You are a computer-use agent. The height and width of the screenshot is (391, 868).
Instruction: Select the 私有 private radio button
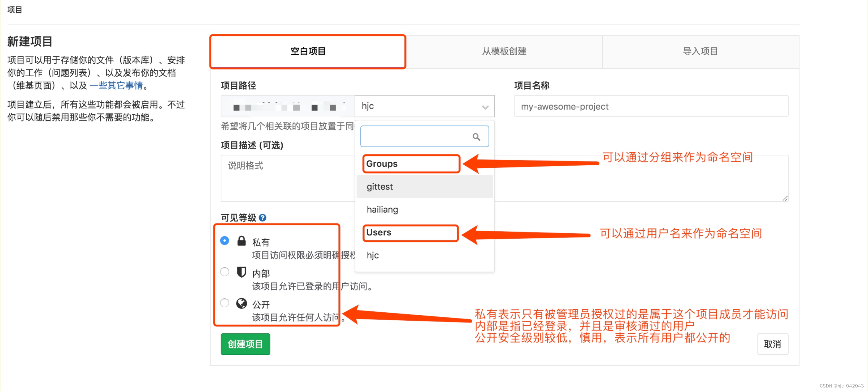coord(224,241)
